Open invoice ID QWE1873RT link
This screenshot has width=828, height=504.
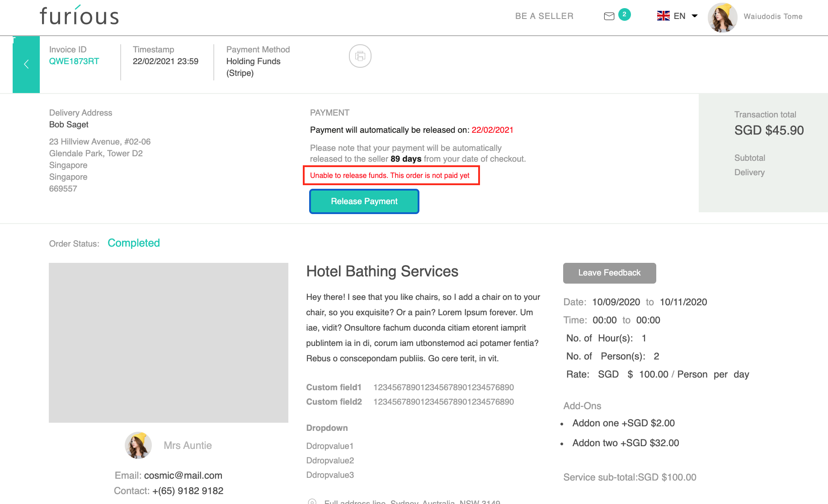[x=74, y=61]
